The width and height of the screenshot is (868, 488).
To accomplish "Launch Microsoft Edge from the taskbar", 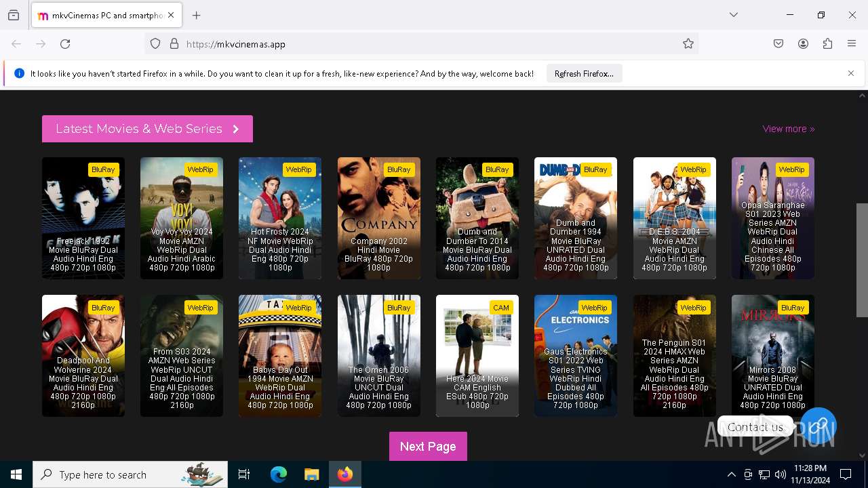I will coord(279,474).
